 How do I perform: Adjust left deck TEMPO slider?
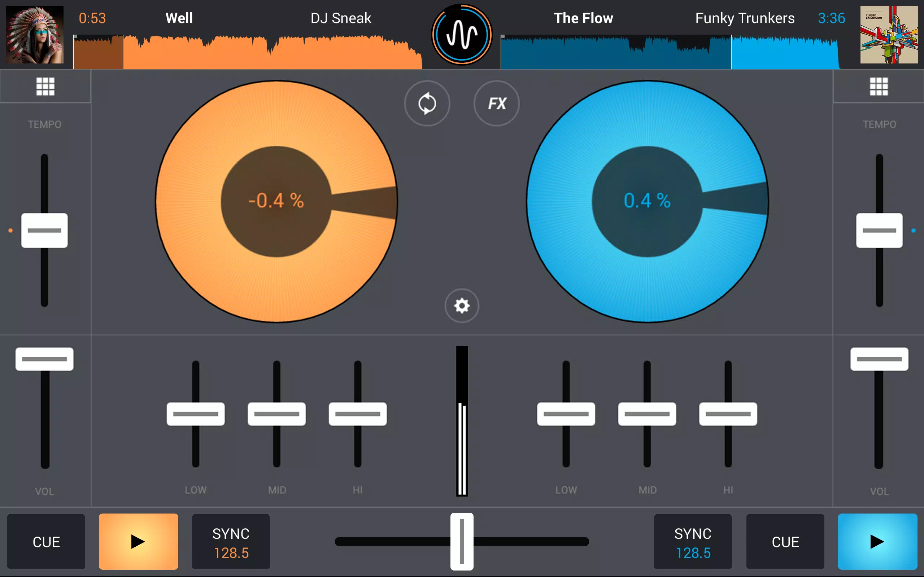[44, 231]
